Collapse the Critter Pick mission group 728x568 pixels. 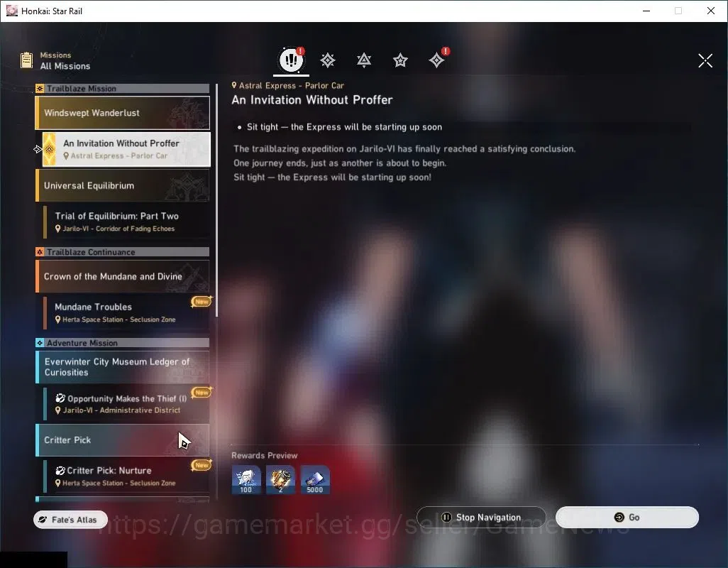pyautogui.click(x=123, y=439)
